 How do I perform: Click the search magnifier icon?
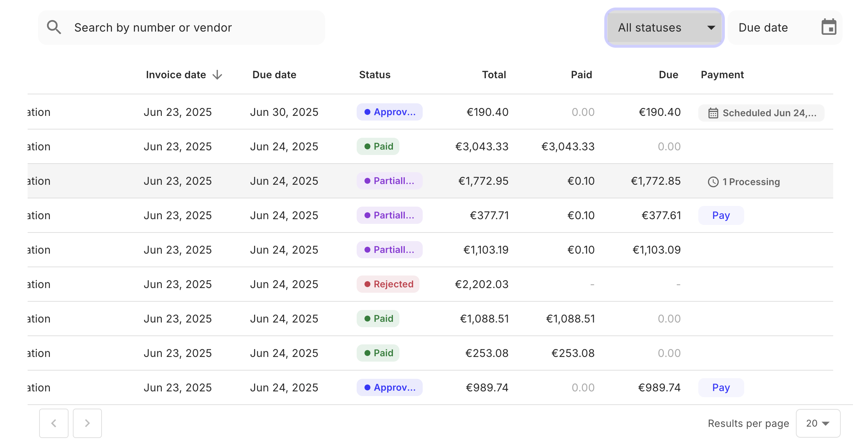tap(54, 27)
